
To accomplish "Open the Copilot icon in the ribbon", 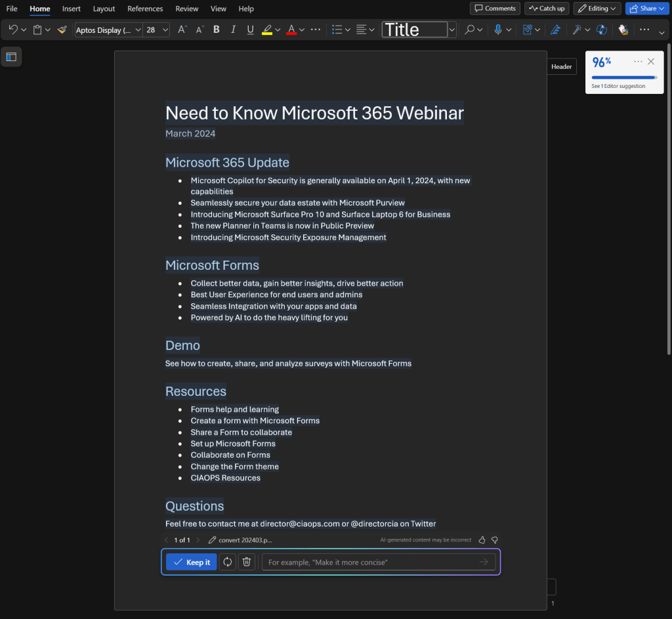I will (601, 30).
